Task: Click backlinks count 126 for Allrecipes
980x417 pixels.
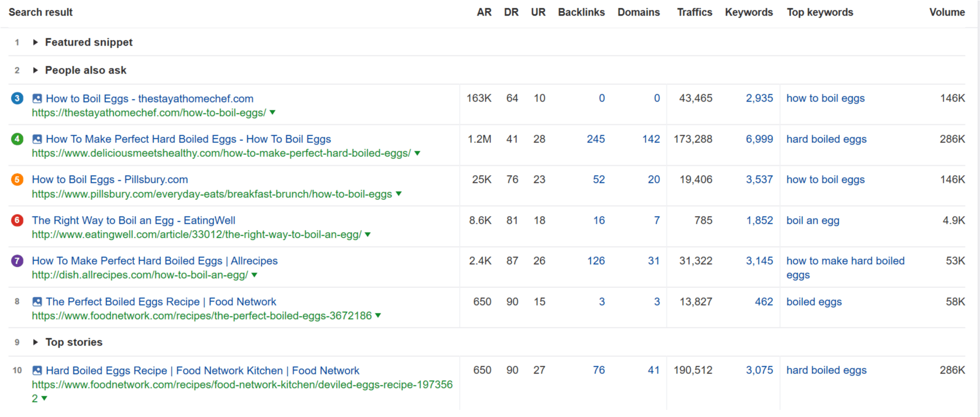Action: pos(596,261)
